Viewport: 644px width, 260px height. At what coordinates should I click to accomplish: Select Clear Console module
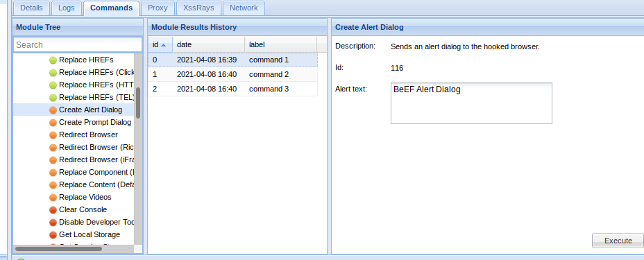(x=83, y=209)
